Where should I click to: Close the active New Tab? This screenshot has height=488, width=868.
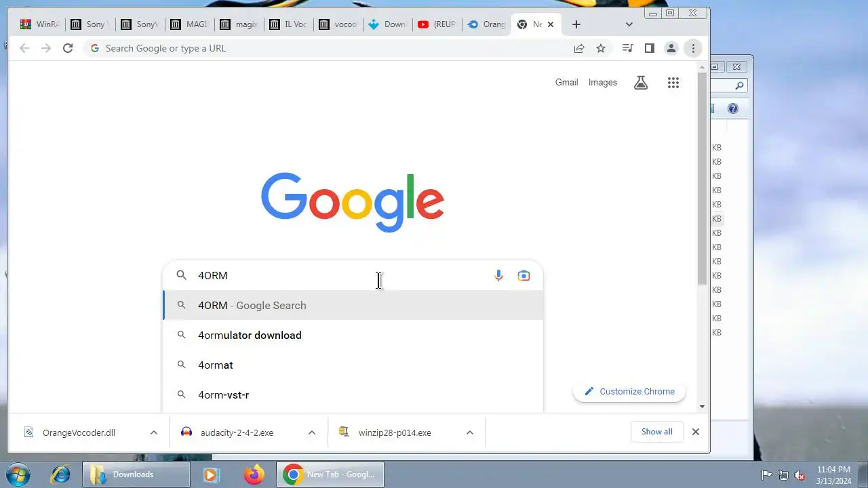click(x=551, y=24)
